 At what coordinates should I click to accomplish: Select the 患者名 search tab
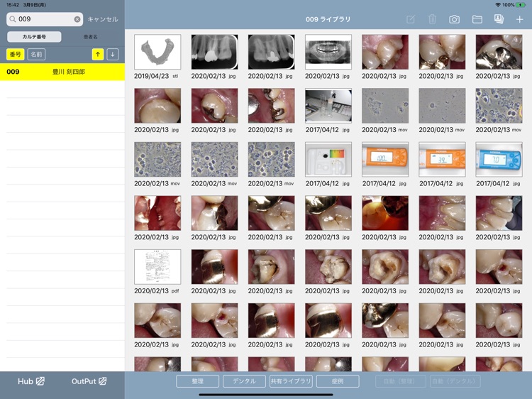point(90,37)
